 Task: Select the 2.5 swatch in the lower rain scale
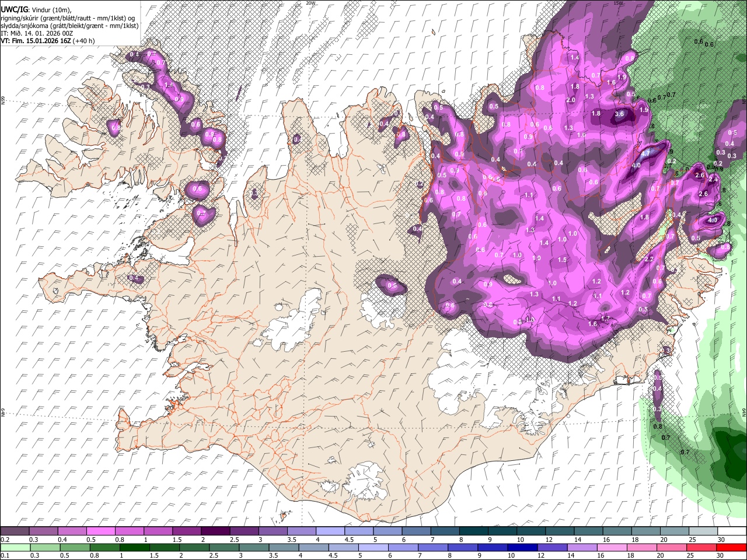click(224, 547)
